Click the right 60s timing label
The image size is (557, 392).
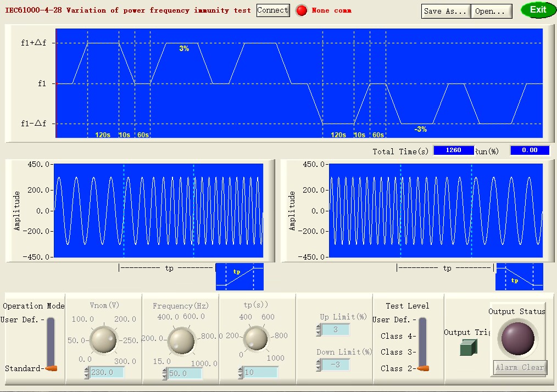tap(378, 135)
